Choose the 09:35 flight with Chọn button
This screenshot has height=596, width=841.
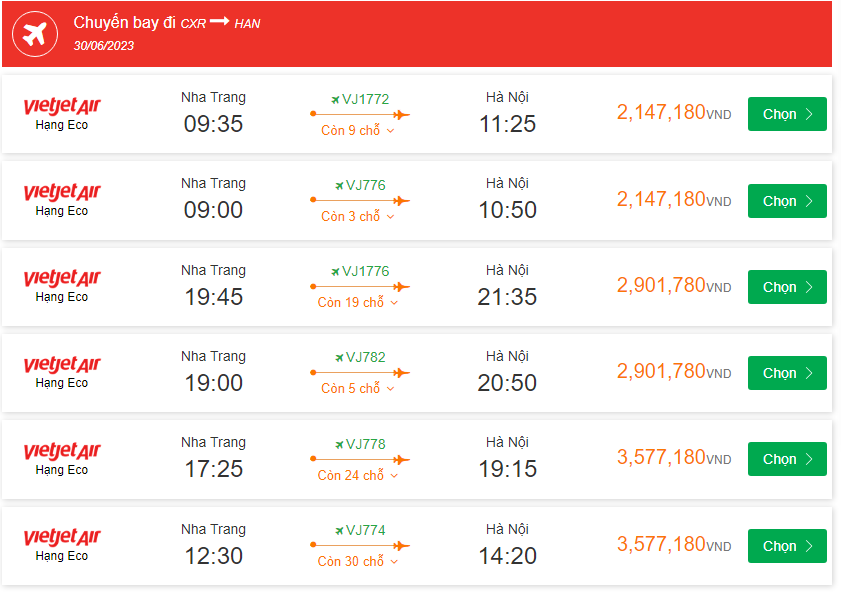coord(787,114)
